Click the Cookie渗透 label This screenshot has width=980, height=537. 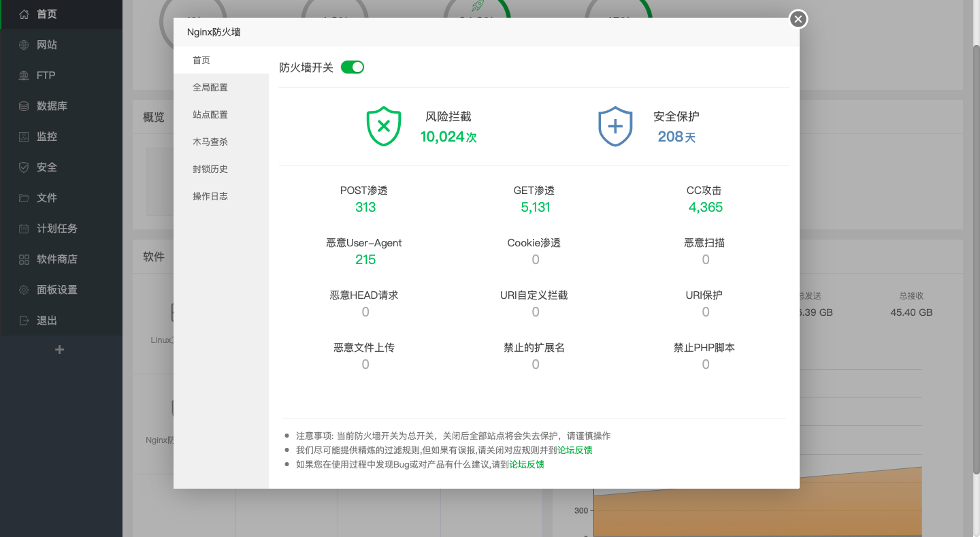tap(534, 243)
